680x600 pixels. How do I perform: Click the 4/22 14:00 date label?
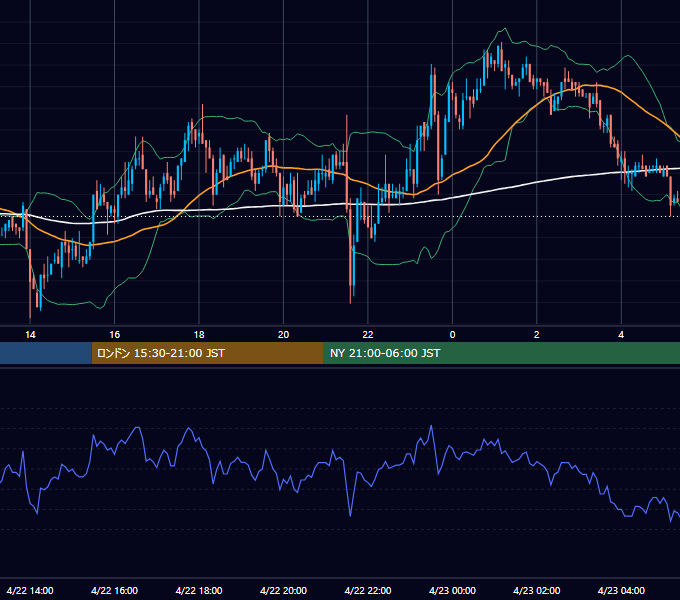(30, 590)
